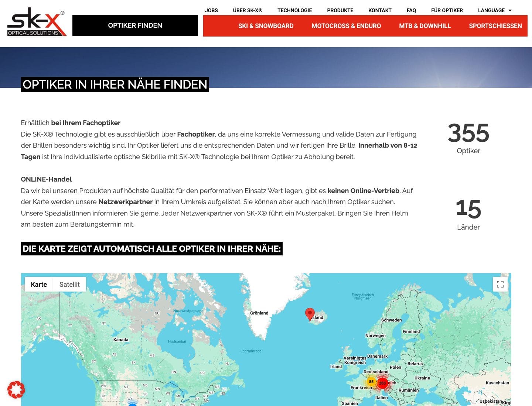Open the TECHNOLOGIE menu item

coord(295,10)
